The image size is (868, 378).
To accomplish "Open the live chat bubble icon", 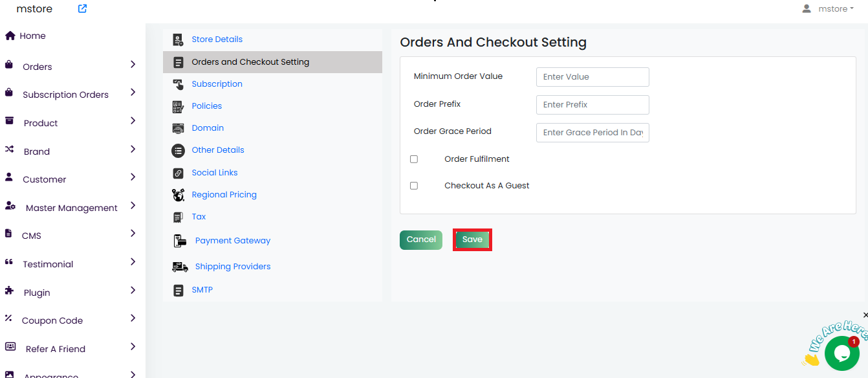I will click(x=841, y=353).
